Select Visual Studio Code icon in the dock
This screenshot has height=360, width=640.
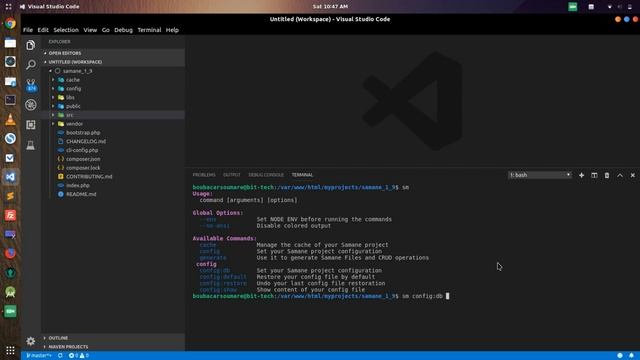[10, 177]
